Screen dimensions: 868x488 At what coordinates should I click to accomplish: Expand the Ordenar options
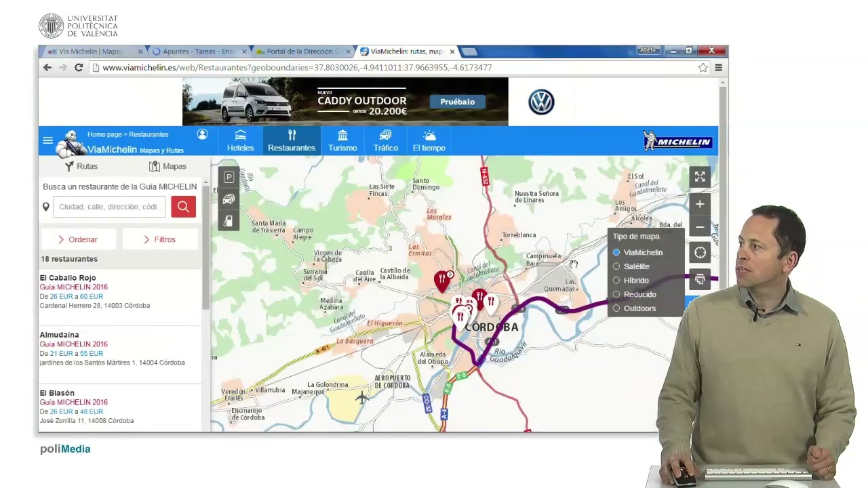coord(78,239)
